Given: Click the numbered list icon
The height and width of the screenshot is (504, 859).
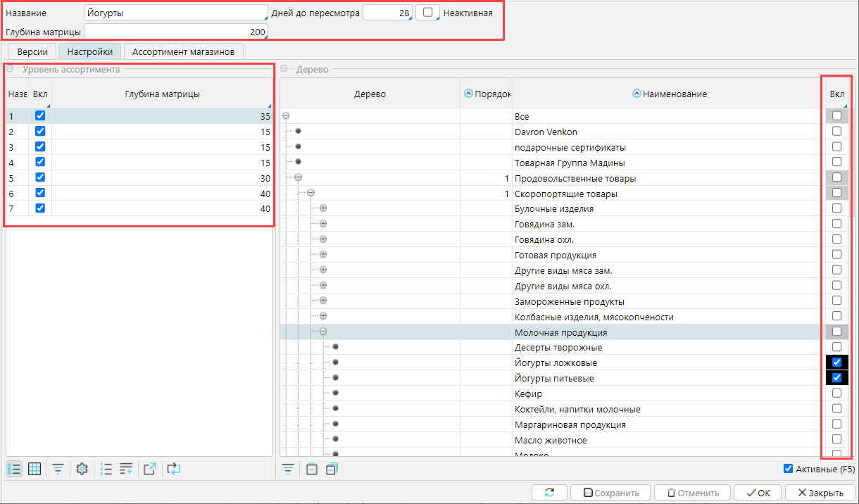Looking at the screenshot, I should click(x=106, y=469).
